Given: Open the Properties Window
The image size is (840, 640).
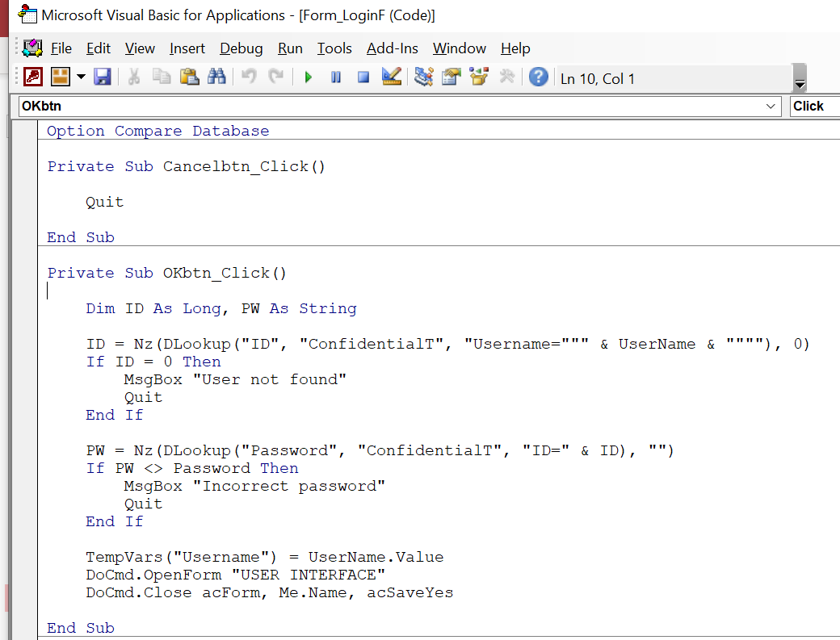Looking at the screenshot, I should (451, 77).
